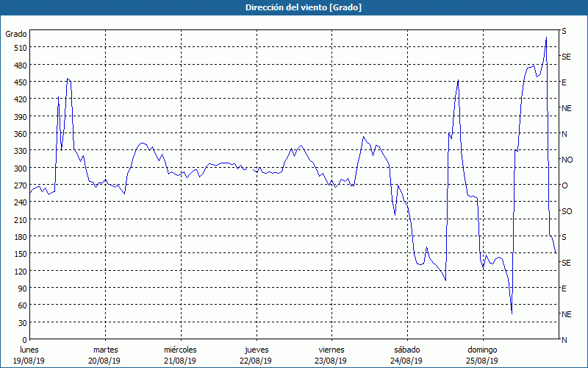Select the 480 y-axis value
This screenshot has height=368, width=588.
pyautogui.click(x=21, y=66)
